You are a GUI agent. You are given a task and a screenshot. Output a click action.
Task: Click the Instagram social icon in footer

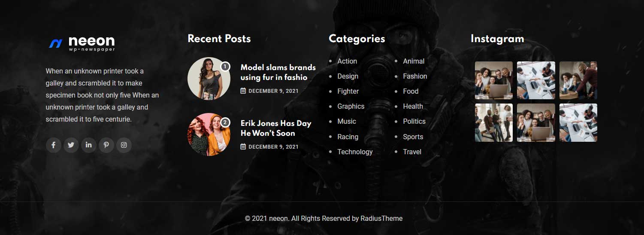click(x=124, y=145)
